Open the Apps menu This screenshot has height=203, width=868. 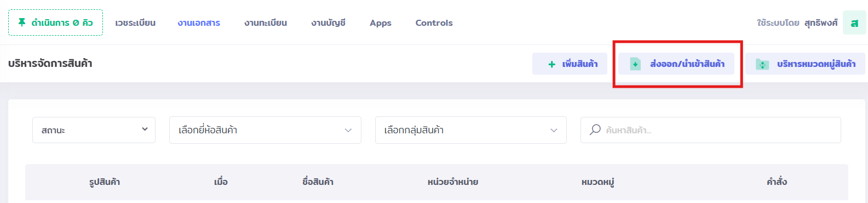click(x=381, y=23)
